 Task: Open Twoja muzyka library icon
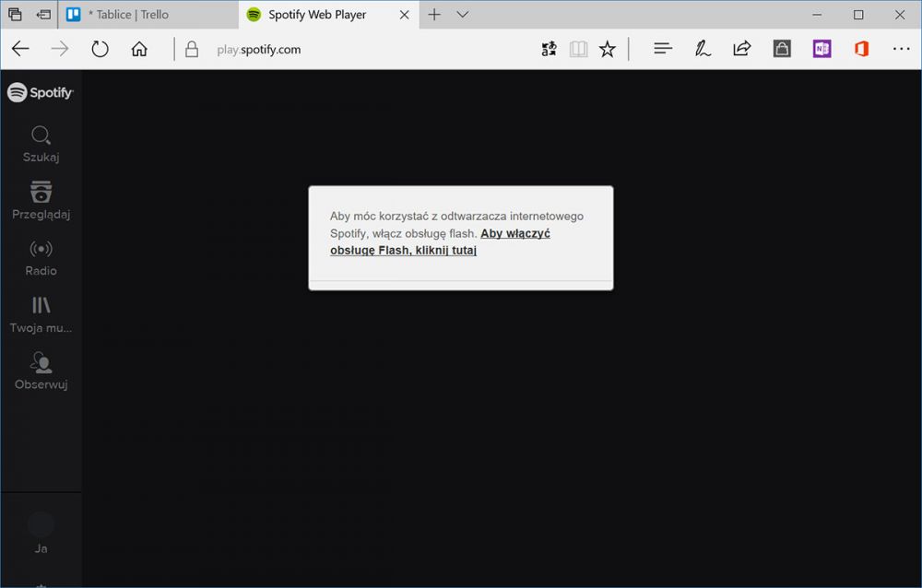click(41, 304)
